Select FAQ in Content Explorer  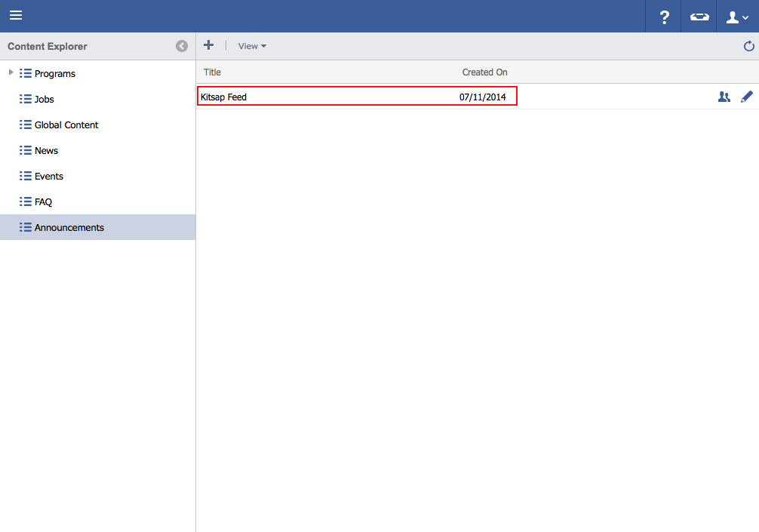(43, 201)
